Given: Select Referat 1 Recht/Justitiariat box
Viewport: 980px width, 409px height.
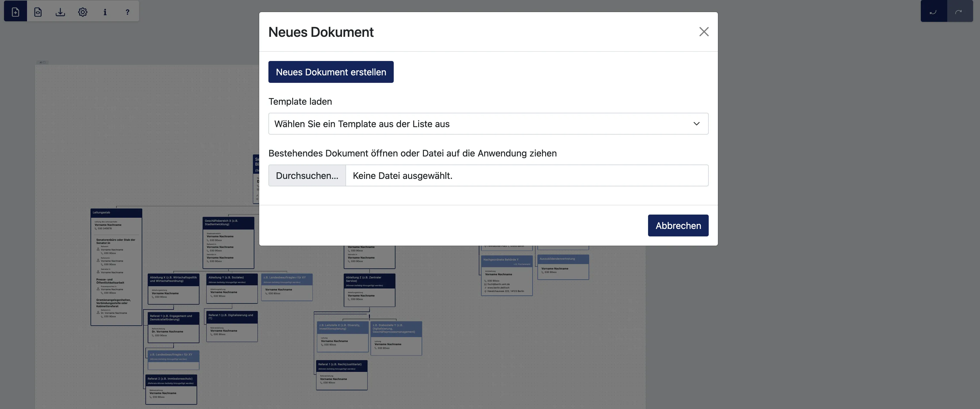Looking at the screenshot, I should pyautogui.click(x=342, y=375).
